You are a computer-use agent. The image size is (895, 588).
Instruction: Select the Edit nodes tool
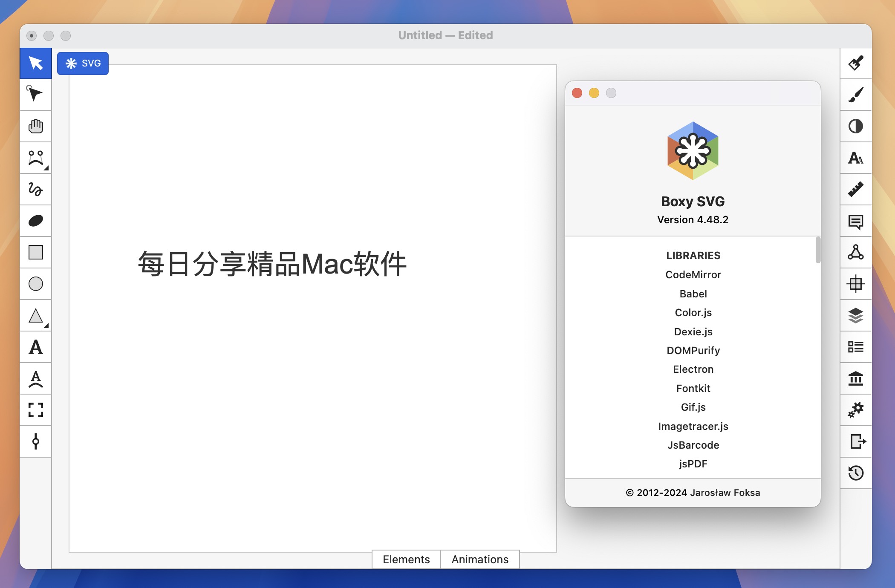pos(36,95)
